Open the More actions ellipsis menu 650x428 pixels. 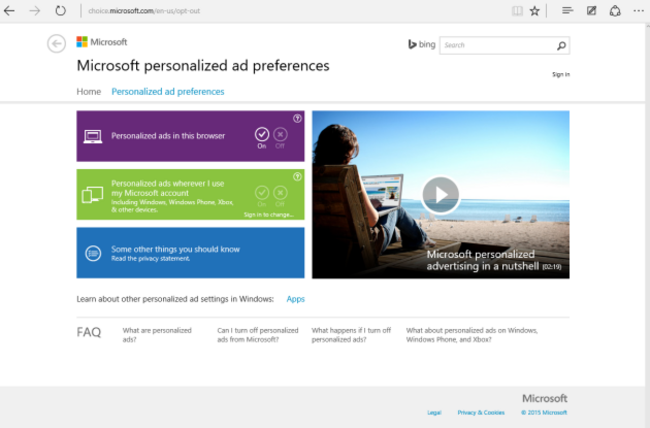tap(639, 11)
